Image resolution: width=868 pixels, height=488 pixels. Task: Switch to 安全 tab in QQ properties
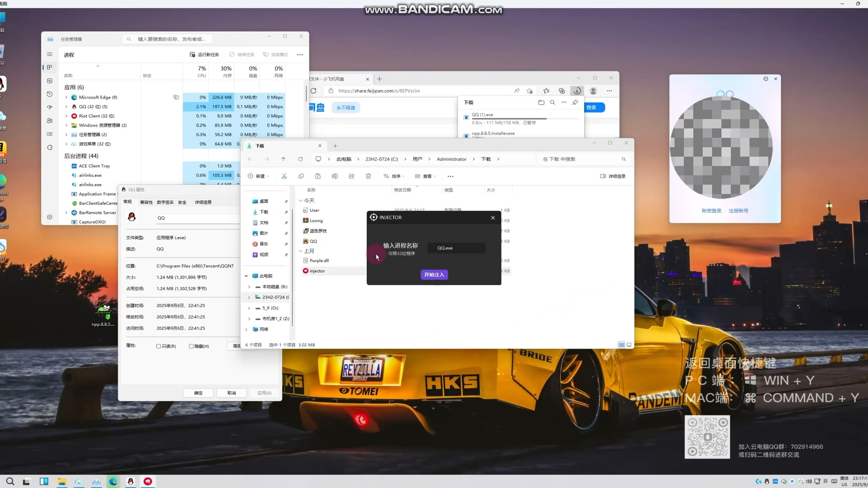[182, 202]
